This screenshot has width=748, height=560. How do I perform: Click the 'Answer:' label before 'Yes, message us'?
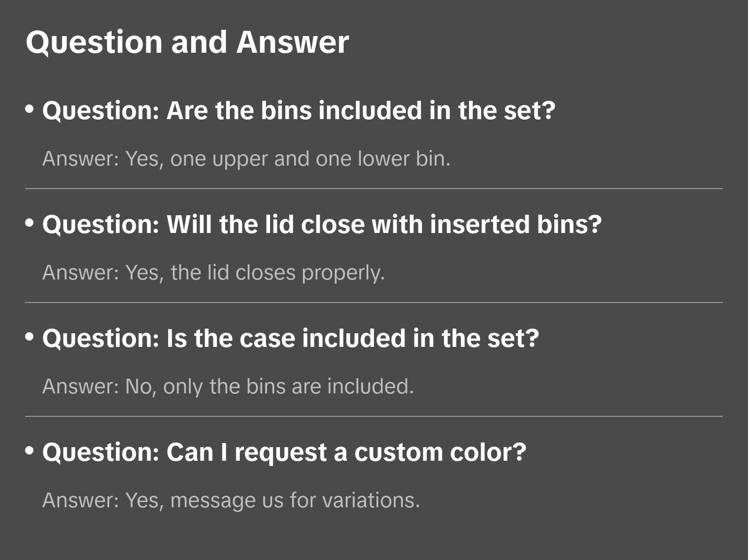click(x=81, y=500)
